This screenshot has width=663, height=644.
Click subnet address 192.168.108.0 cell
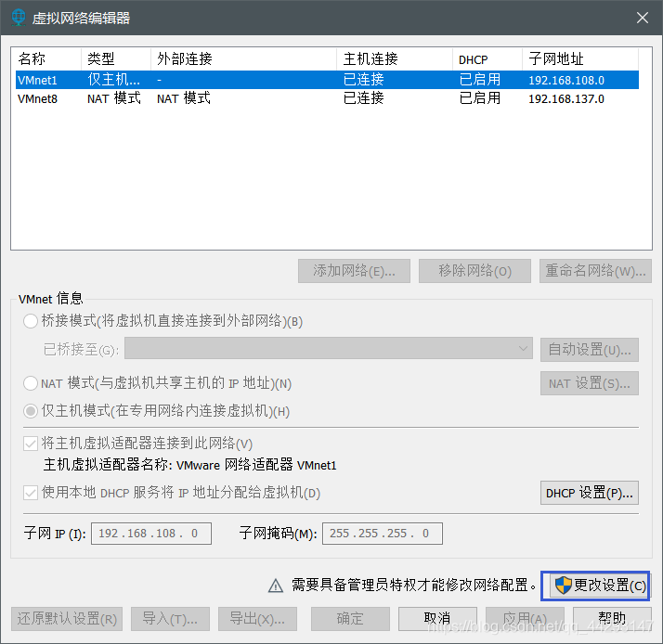pos(566,80)
